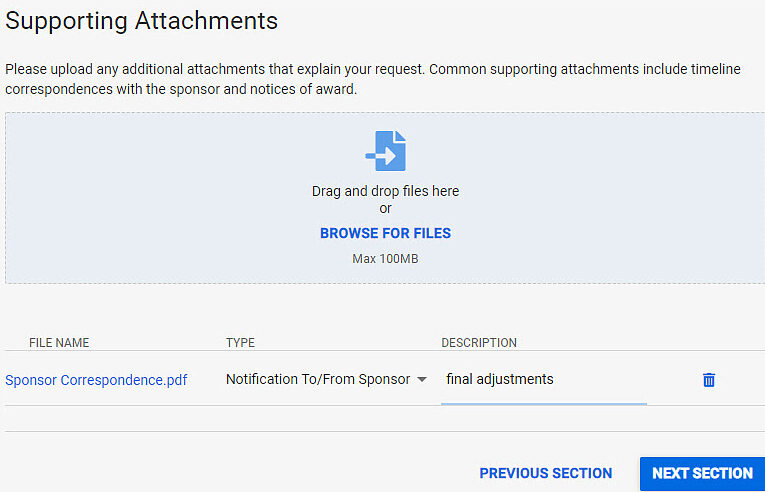The image size is (765, 492).
Task: Proceed with the NEXT SECTION button
Action: click(702, 473)
